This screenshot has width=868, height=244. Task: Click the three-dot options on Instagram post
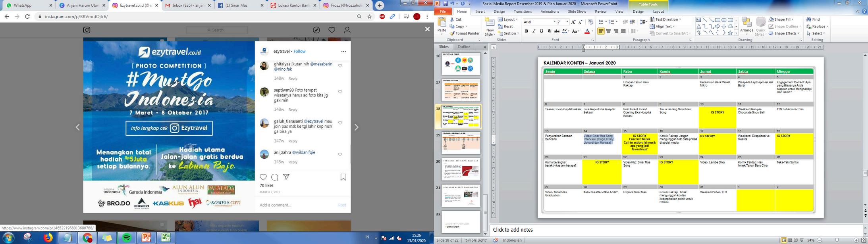(x=343, y=51)
